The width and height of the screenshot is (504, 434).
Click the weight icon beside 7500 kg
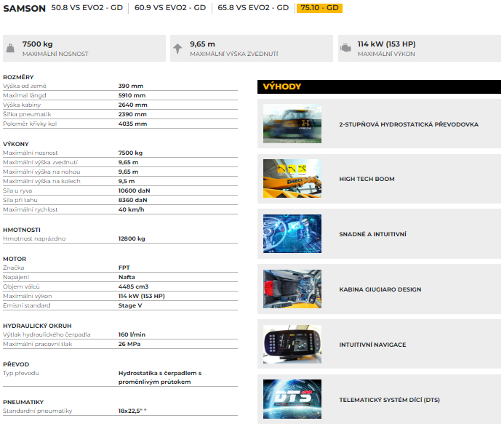pos(10,48)
